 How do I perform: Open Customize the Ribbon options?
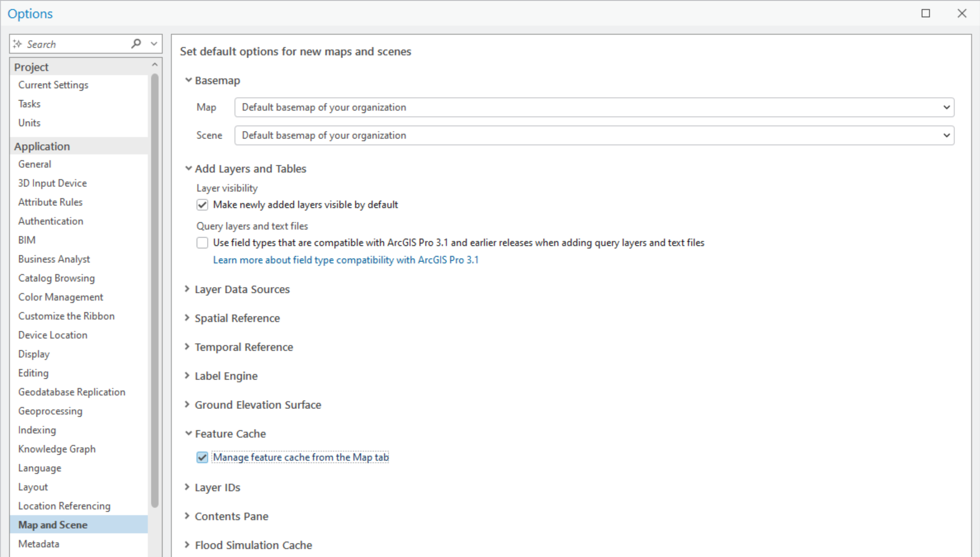tap(66, 316)
